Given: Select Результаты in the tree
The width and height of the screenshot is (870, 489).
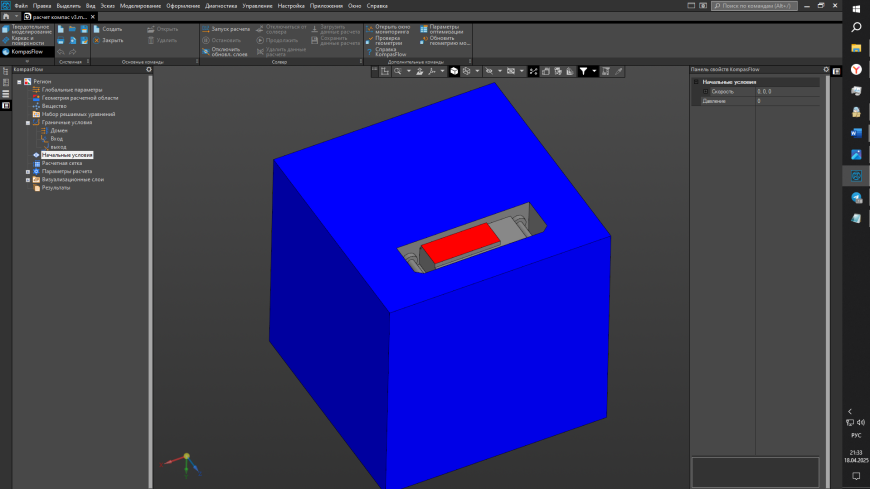Looking at the screenshot, I should pyautogui.click(x=55, y=188).
